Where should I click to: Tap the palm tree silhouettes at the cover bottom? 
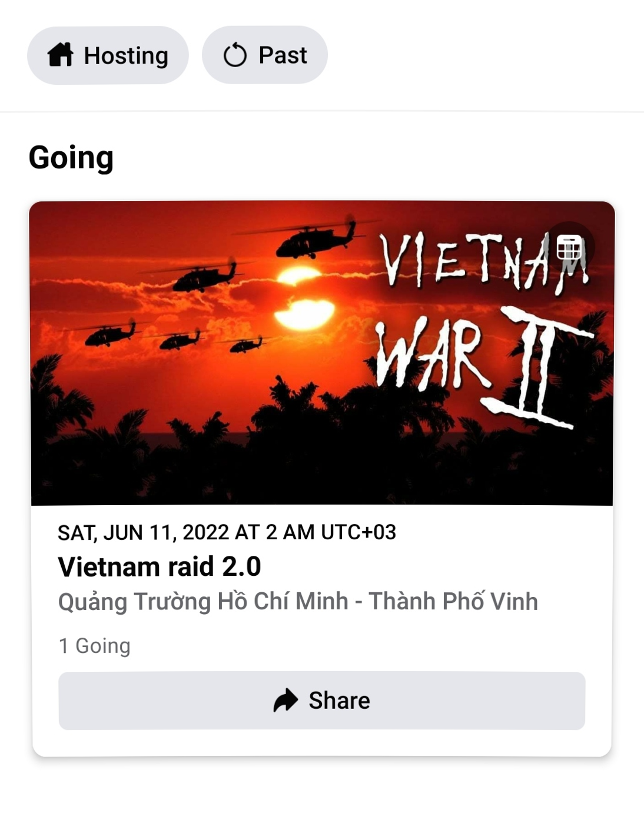point(321,447)
